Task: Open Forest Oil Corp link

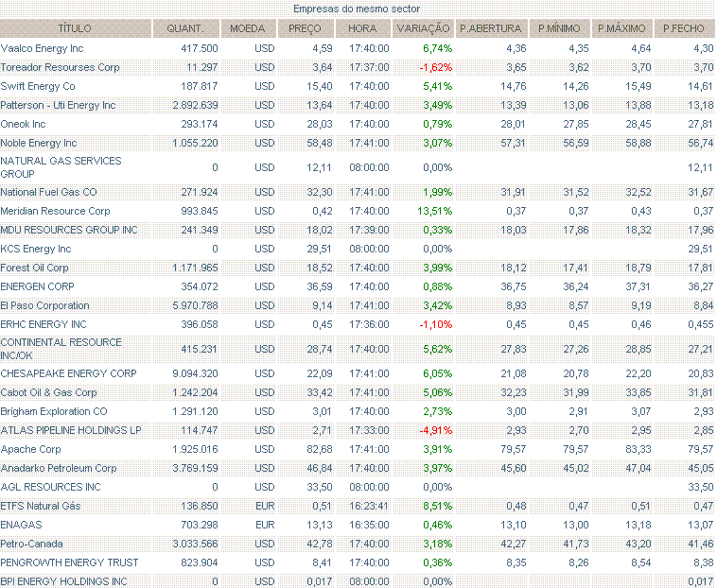Action: (34, 268)
